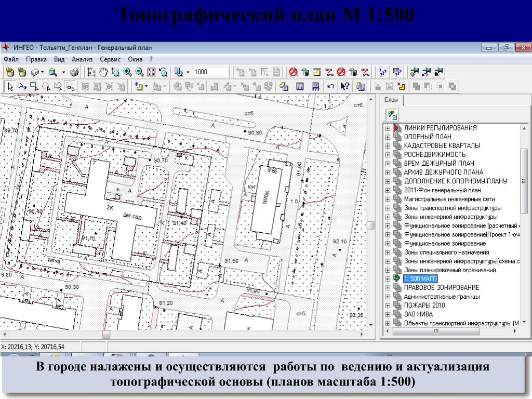Expand КАДАСТРОВЫЕ КВАРТАЛЫ layer node
This screenshot has width=532, height=399.
tap(388, 146)
